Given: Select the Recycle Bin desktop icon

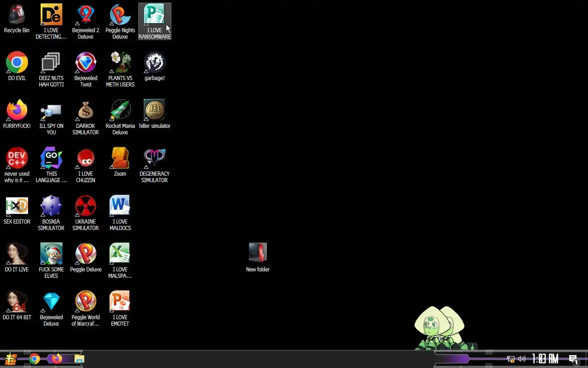Looking at the screenshot, I should click(x=17, y=19).
